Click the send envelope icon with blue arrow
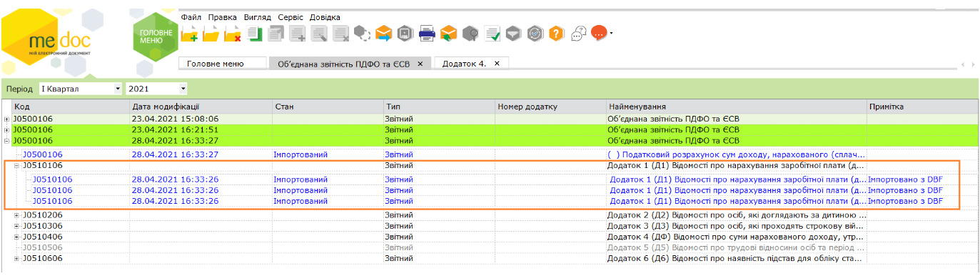 (x=384, y=33)
